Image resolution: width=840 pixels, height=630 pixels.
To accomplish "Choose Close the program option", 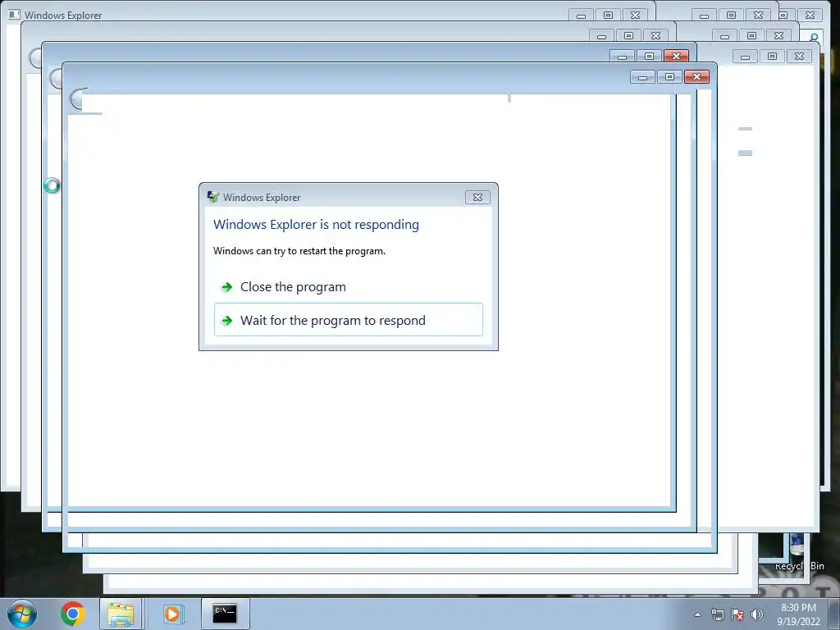I will tap(348, 287).
